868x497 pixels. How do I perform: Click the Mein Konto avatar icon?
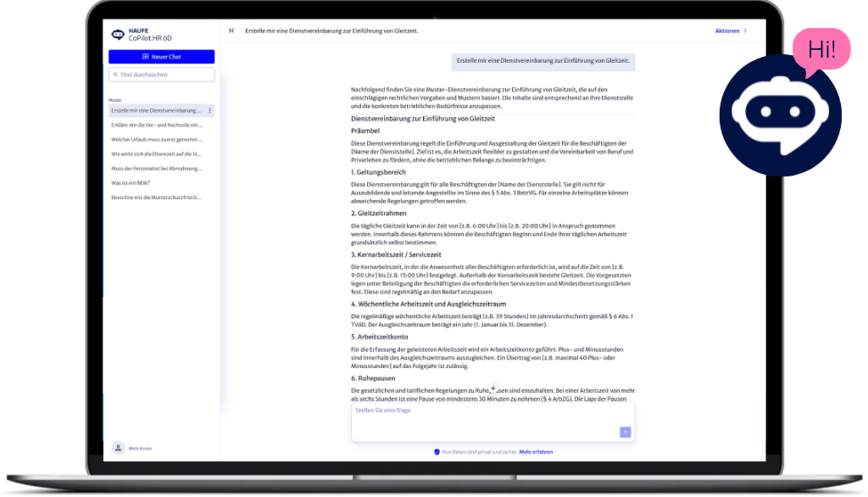tap(118, 448)
